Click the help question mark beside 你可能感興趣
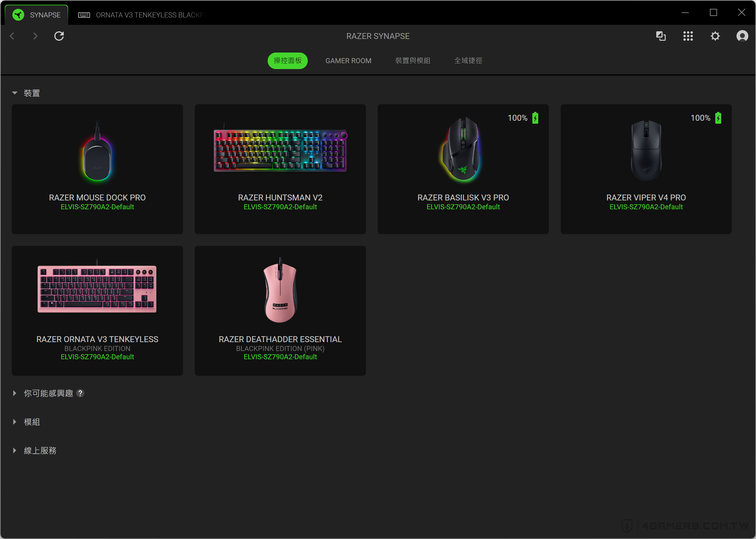756x539 pixels. point(80,393)
